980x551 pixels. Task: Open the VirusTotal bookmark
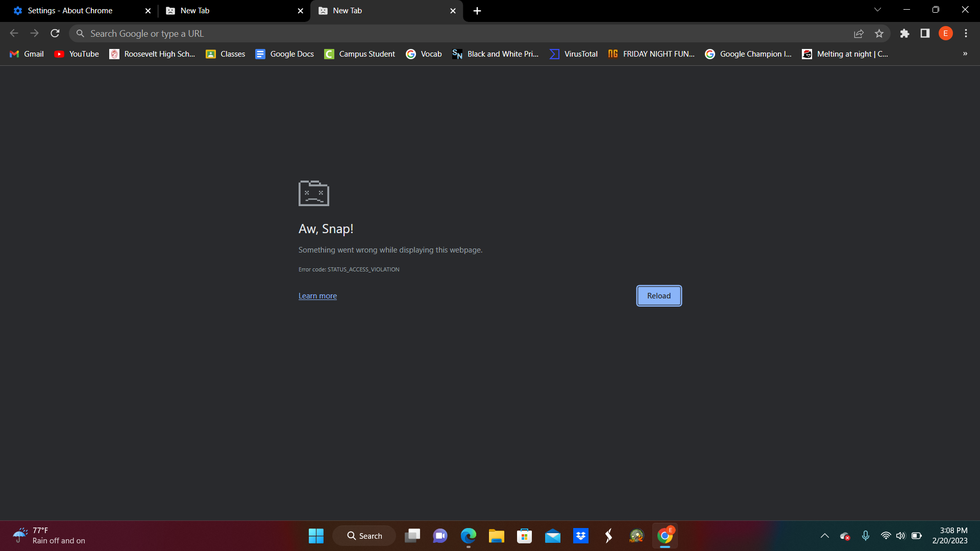(x=574, y=54)
